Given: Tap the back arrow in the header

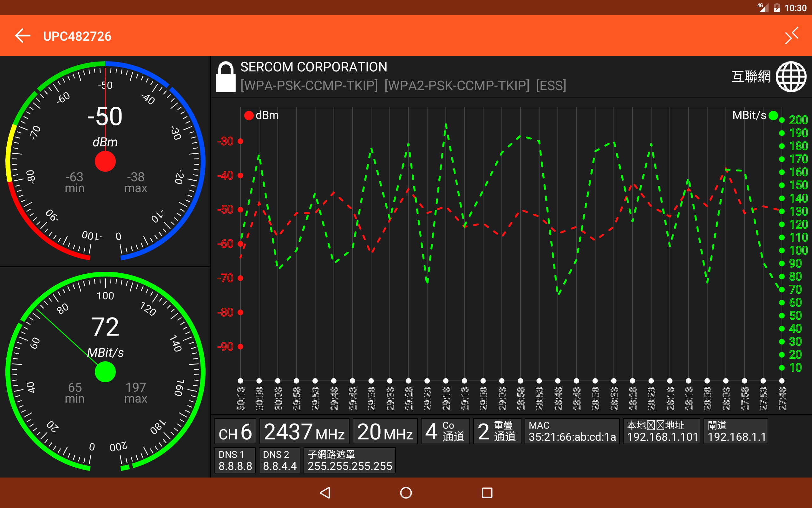Looking at the screenshot, I should [23, 36].
